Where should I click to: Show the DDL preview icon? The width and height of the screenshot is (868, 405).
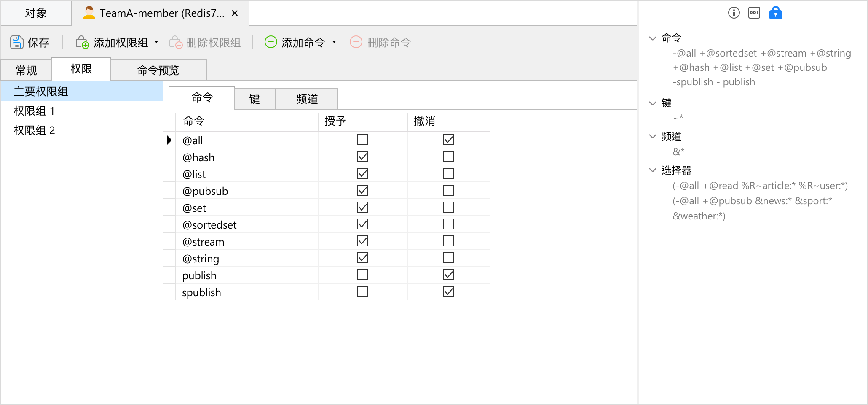[x=754, y=13]
